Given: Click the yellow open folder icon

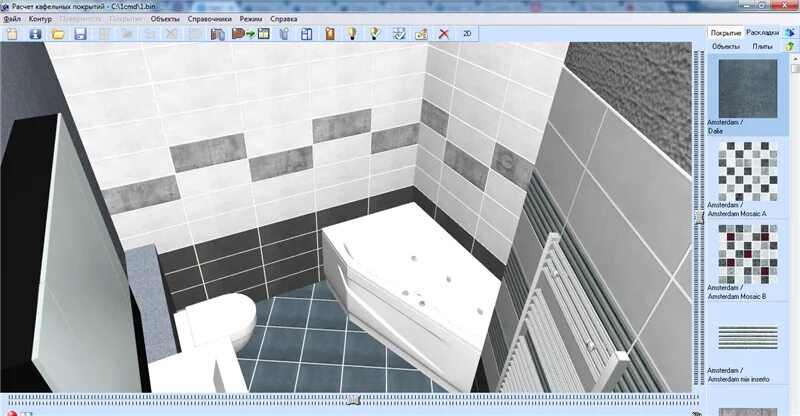Looking at the screenshot, I should click(x=58, y=33).
